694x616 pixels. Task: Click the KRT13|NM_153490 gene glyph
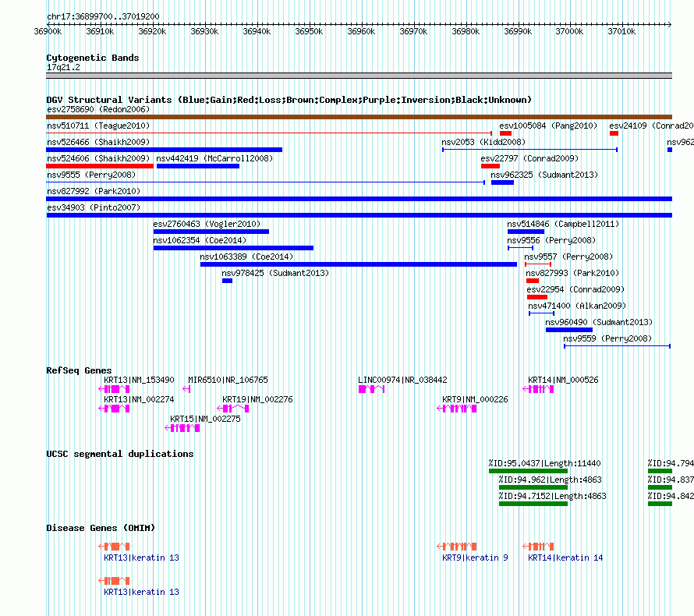(x=114, y=389)
